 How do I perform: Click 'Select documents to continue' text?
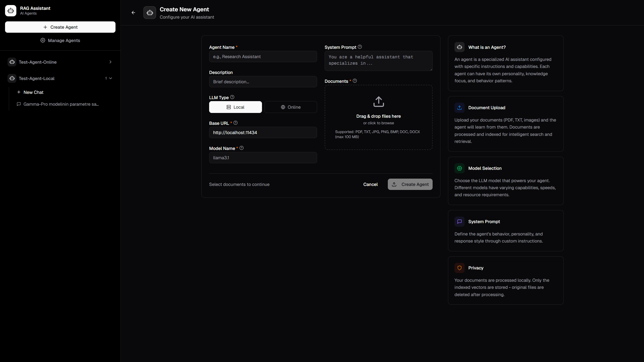point(239,184)
